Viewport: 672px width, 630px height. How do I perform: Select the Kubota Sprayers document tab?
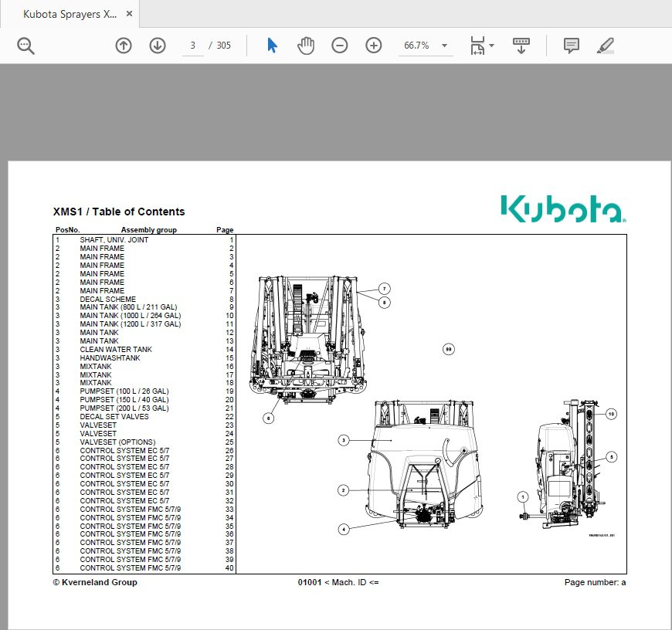70,14
